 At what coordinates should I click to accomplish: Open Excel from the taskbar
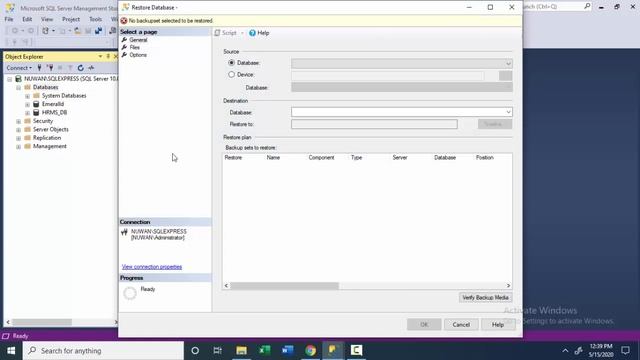[x=264, y=350]
